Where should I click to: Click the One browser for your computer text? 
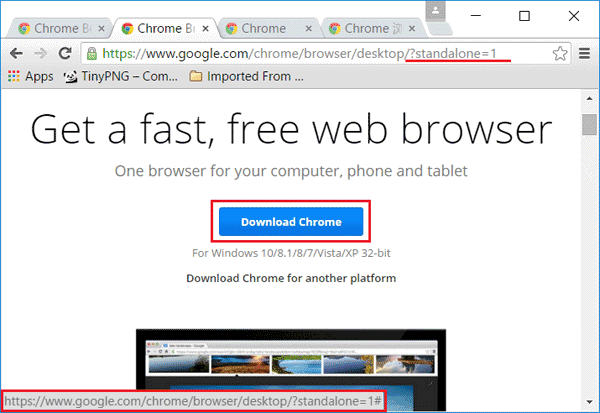291,171
